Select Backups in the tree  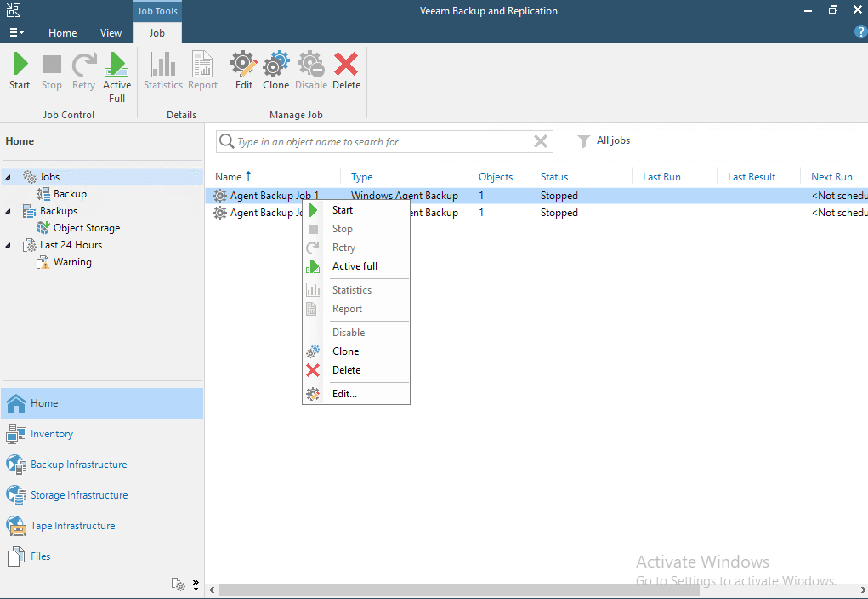[x=50, y=210]
